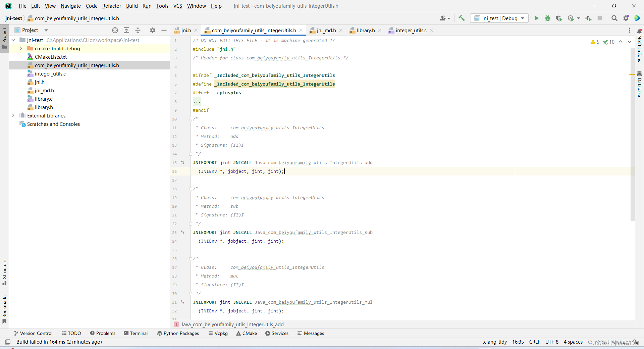Expand the External Libraries node
644x349 pixels.
[13, 115]
